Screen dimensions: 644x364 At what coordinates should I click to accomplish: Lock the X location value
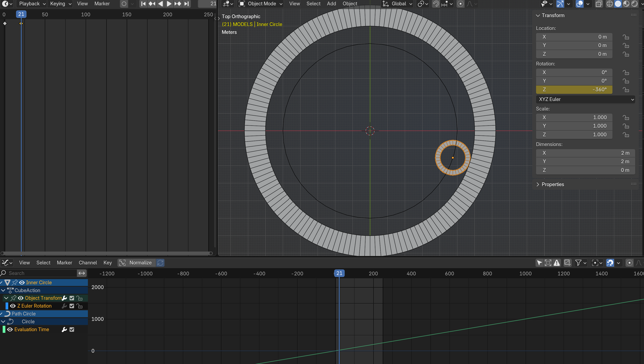(626, 37)
